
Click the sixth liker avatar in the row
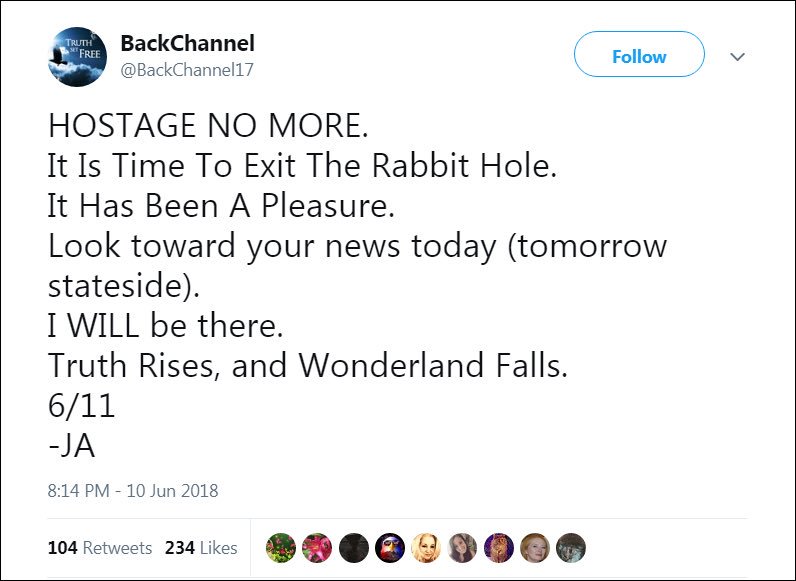point(462,547)
